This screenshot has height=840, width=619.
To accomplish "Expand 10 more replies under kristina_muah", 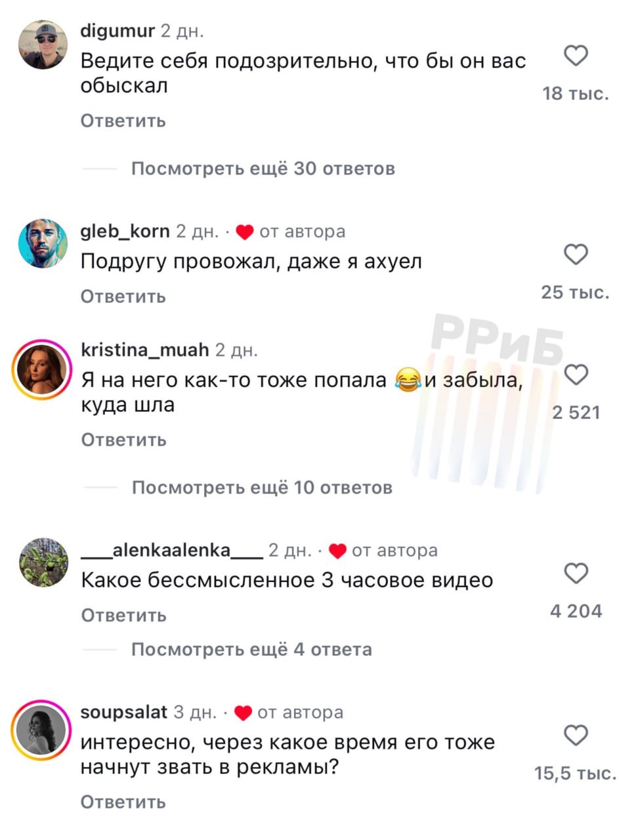I will tap(262, 488).
